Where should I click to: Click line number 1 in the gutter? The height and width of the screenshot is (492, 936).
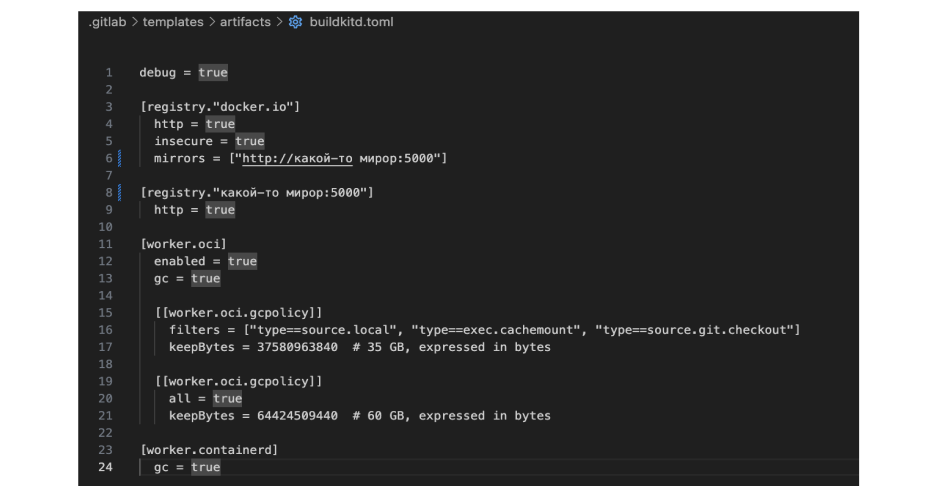[107, 73]
